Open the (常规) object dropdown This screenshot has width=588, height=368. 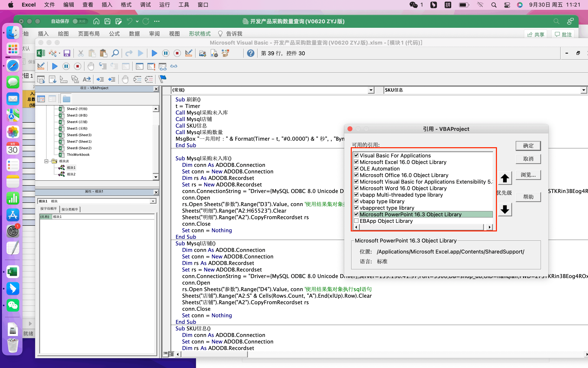tap(371, 90)
